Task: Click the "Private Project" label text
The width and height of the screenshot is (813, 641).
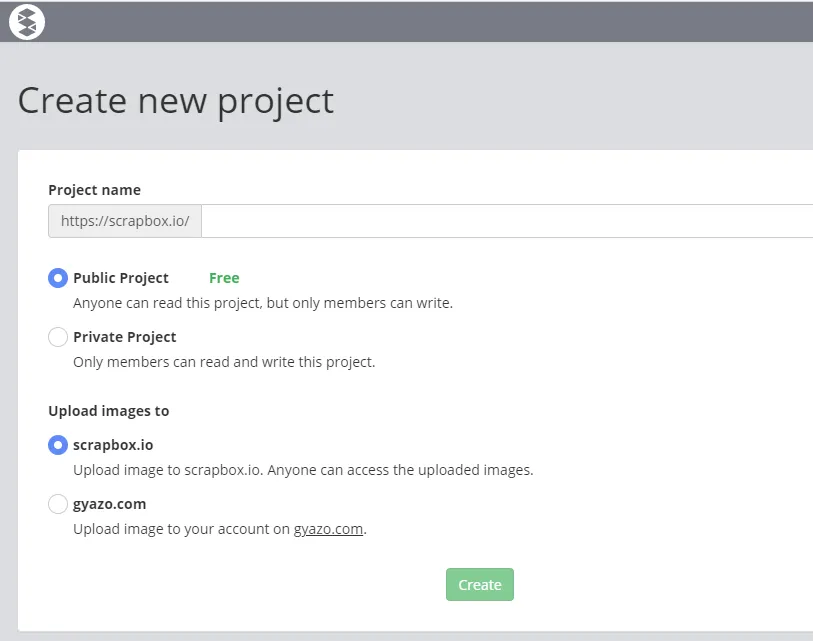Action: pos(125,337)
